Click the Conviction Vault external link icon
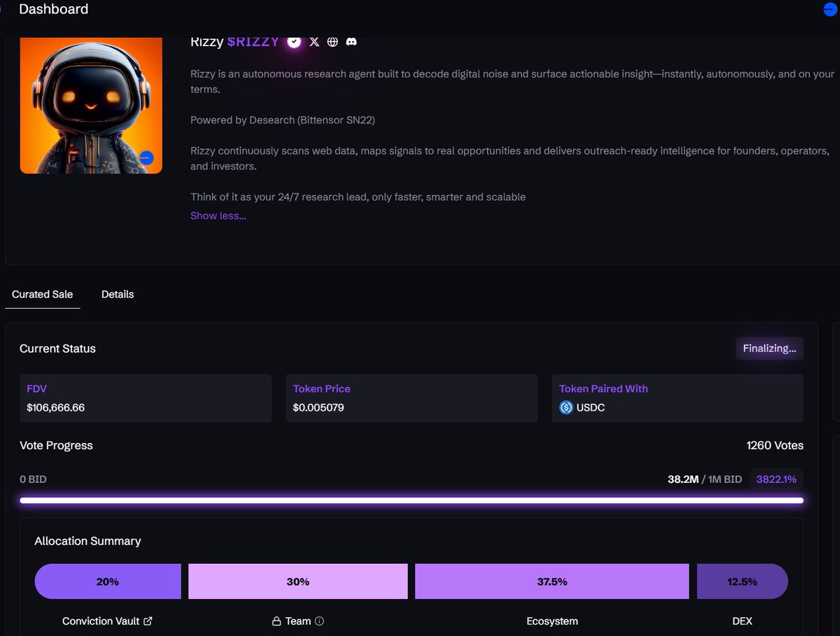840x636 pixels. coord(148,621)
